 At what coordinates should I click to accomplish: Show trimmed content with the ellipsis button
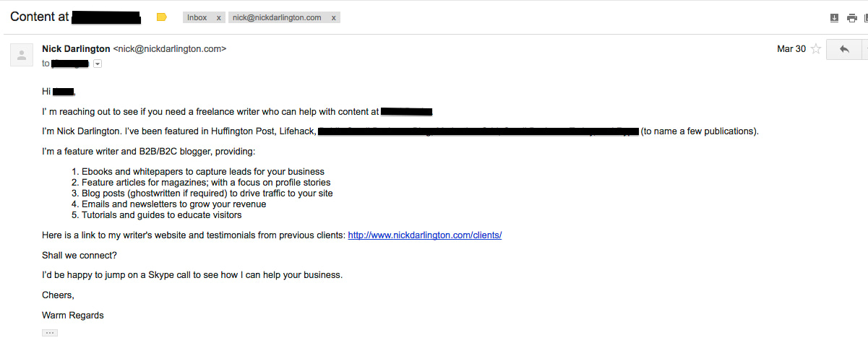(x=50, y=333)
